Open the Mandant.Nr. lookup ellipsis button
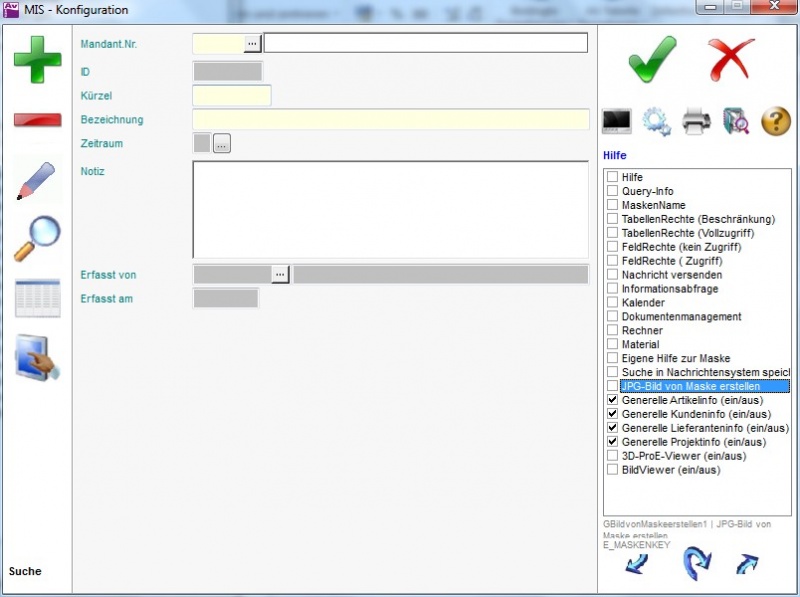 point(253,43)
